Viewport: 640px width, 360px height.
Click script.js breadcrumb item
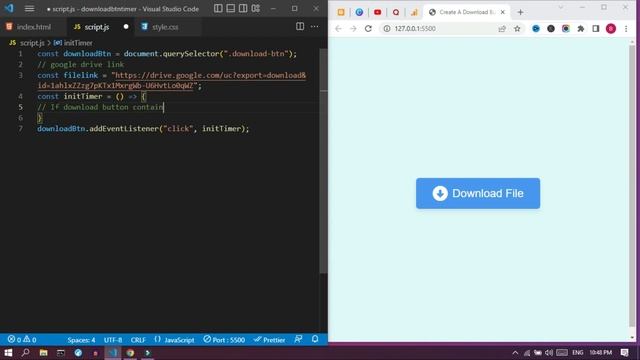[x=32, y=43]
